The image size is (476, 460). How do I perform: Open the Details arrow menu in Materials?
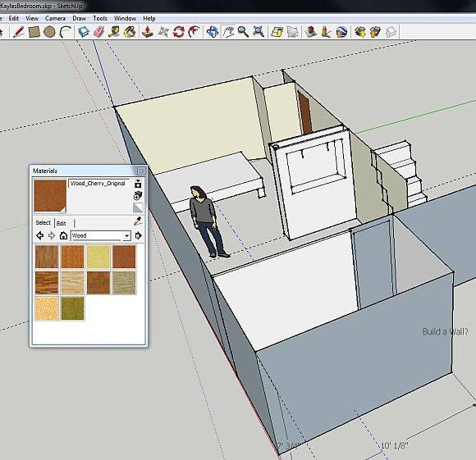pos(138,235)
